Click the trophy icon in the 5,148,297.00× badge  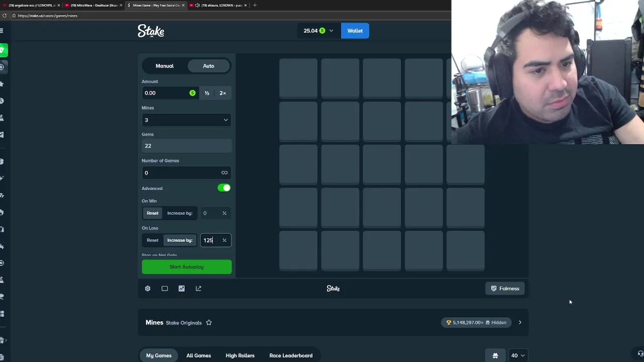pyautogui.click(x=449, y=323)
